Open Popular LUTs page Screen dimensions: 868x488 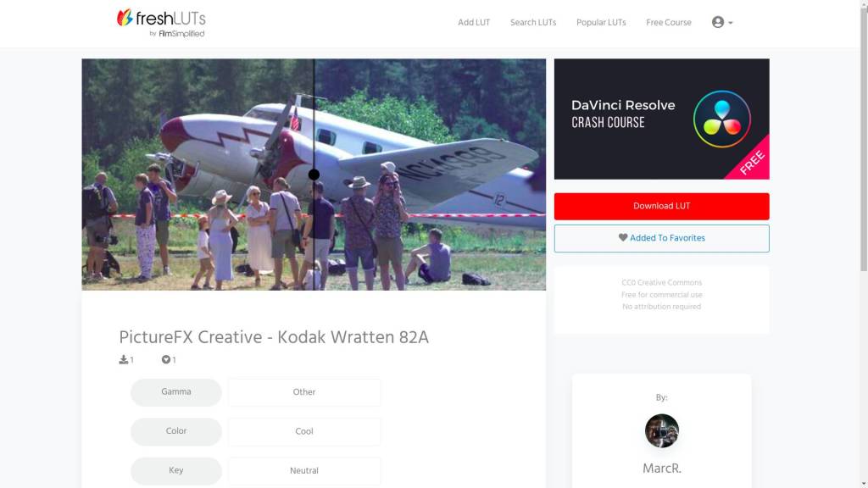click(601, 23)
